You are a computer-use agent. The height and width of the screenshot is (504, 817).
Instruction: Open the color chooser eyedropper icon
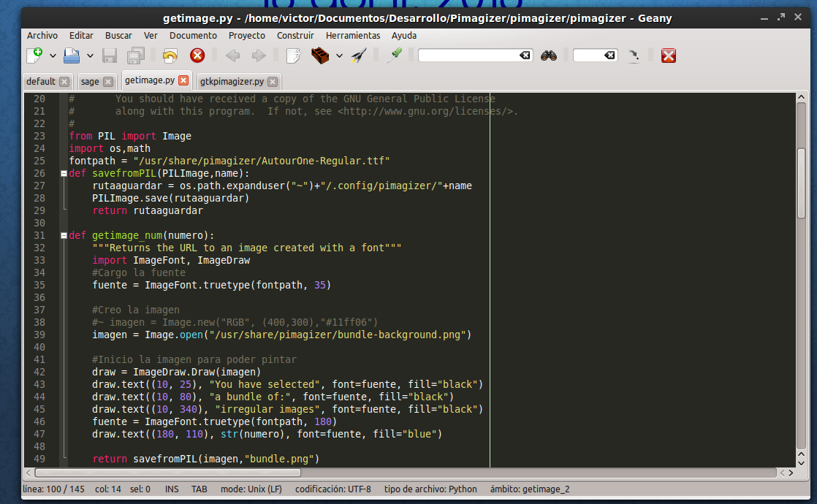(395, 56)
